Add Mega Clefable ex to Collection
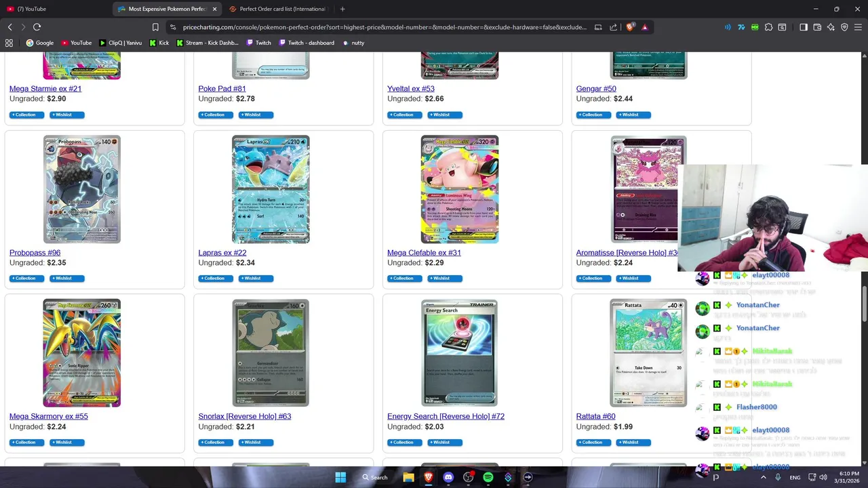The image size is (868, 488). 404,279
